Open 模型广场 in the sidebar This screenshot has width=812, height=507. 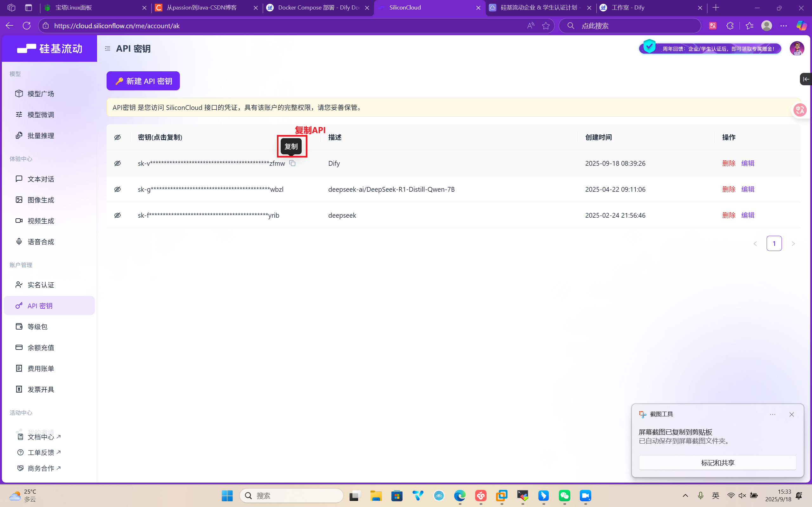tap(40, 93)
